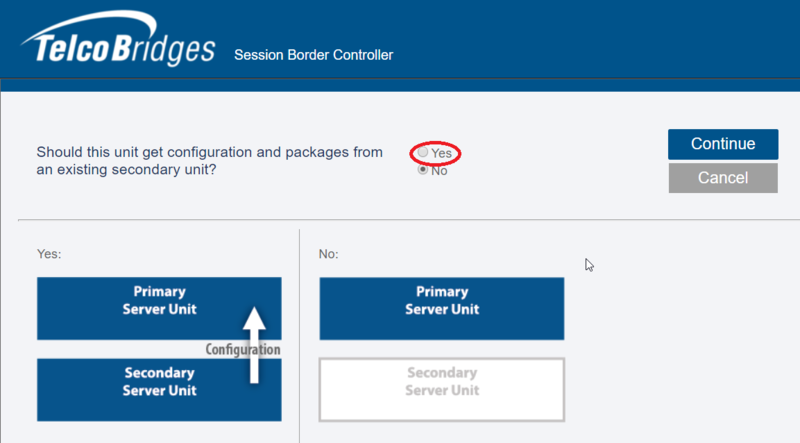This screenshot has height=443, width=800.
Task: Click the white Configuration arrow icon
Action: tap(254, 345)
